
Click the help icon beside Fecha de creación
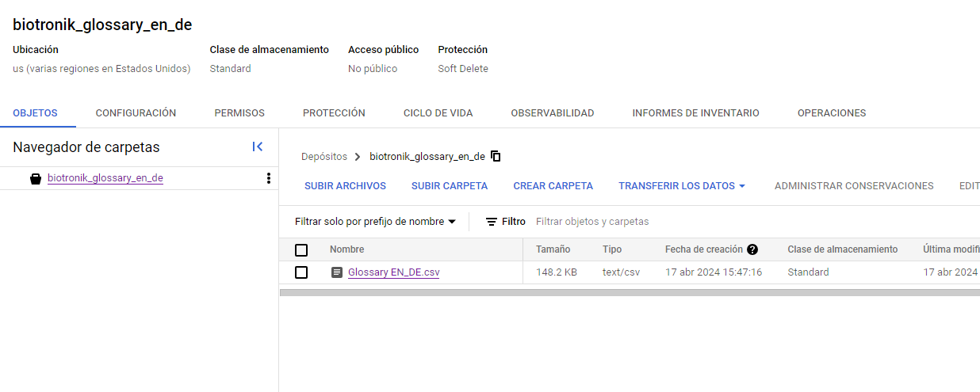click(752, 249)
